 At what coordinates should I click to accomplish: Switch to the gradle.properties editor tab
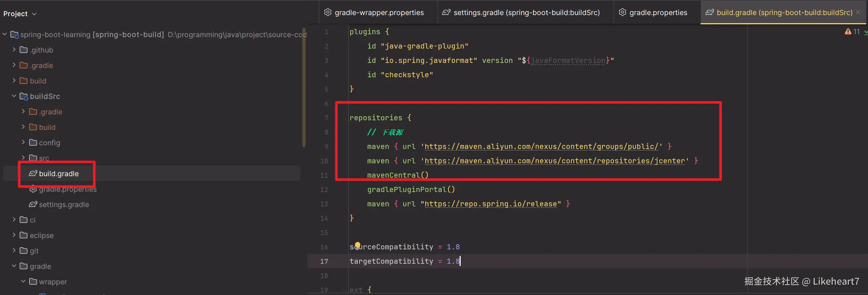(x=658, y=13)
